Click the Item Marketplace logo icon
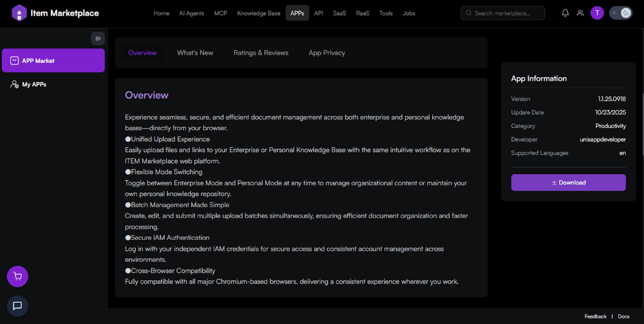The width and height of the screenshot is (644, 324). (19, 13)
